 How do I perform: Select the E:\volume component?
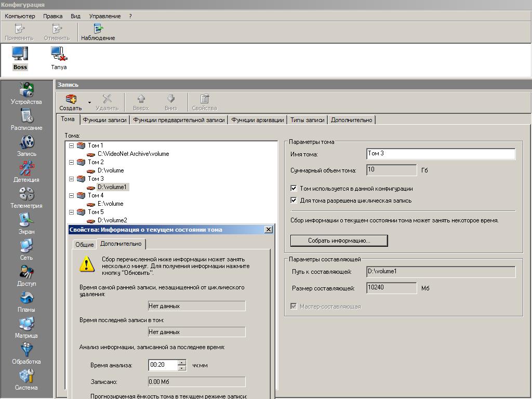pyautogui.click(x=110, y=204)
